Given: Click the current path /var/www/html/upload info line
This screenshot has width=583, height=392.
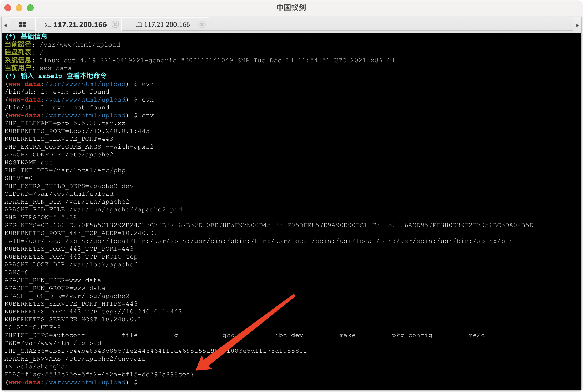Looking at the screenshot, I should tap(63, 45).
